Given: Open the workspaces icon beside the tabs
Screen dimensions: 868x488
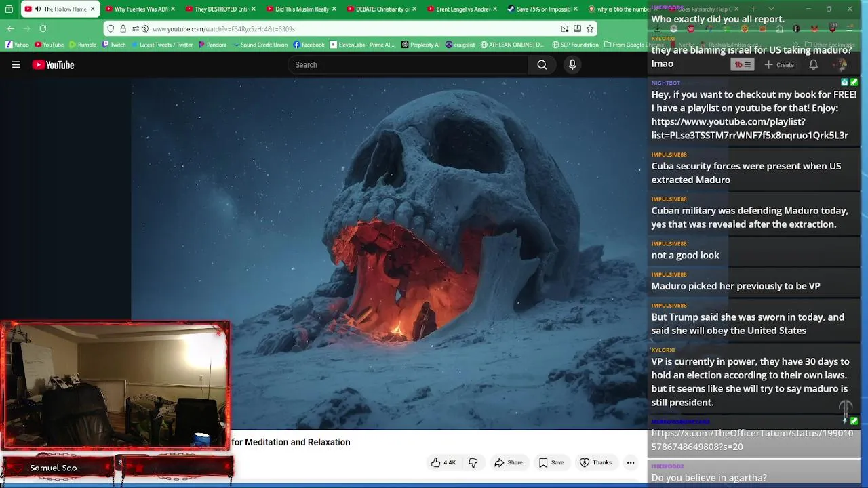Looking at the screenshot, I should (9, 9).
